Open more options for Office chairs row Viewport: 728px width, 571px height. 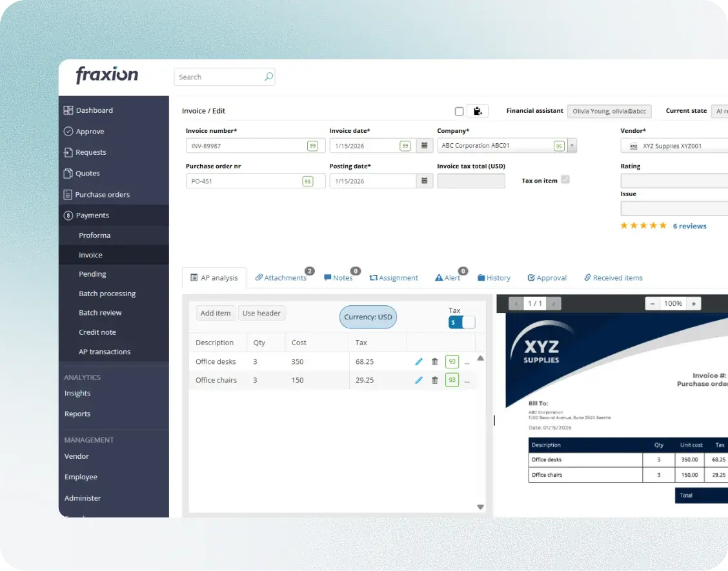467,381
